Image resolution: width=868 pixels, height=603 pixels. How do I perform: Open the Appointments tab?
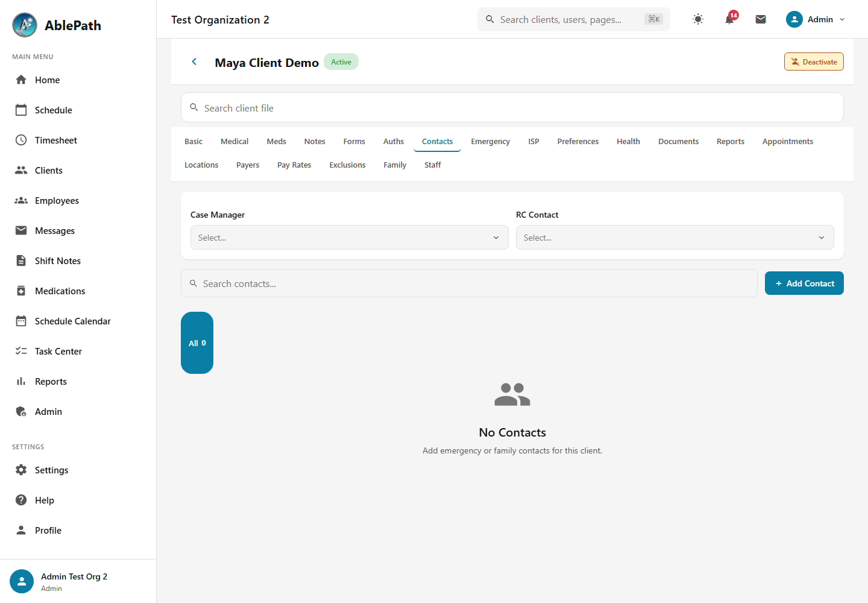coord(787,141)
